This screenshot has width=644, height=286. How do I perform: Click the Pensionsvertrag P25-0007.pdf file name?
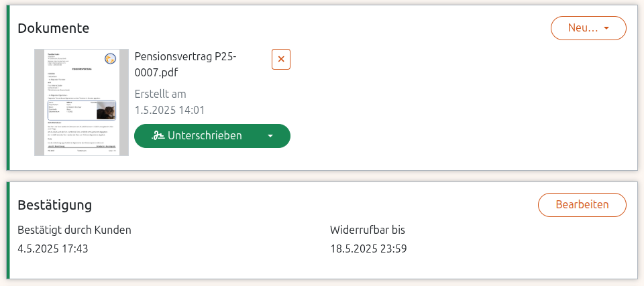coord(186,64)
